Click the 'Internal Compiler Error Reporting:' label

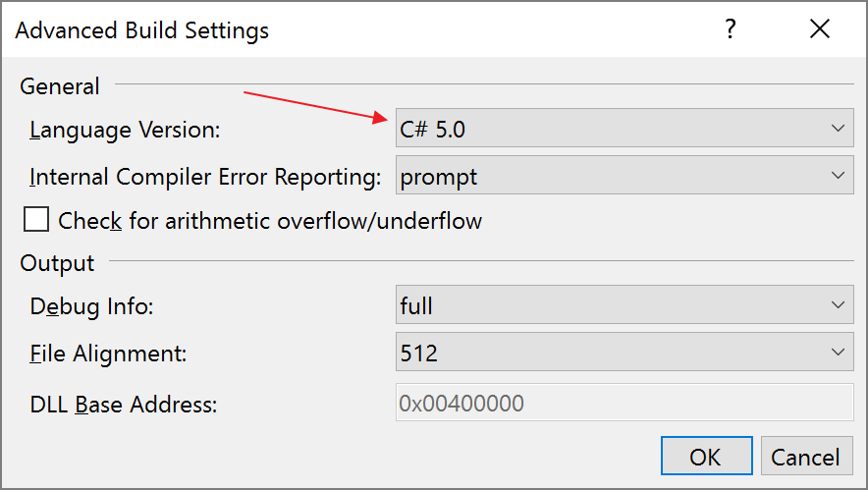point(205,178)
